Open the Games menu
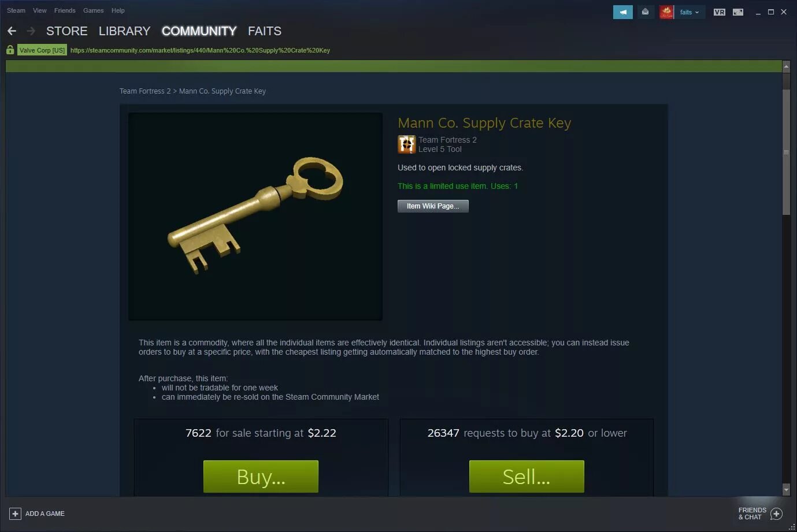This screenshot has height=532, width=797. pyautogui.click(x=93, y=10)
